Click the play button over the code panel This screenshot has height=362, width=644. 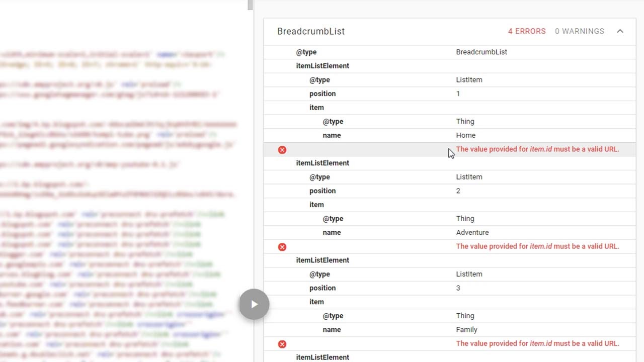254,304
